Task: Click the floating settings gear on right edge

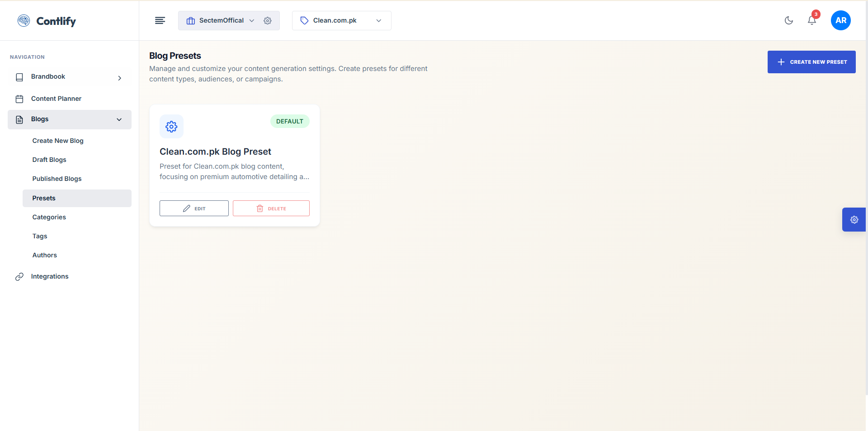Action: (x=854, y=220)
